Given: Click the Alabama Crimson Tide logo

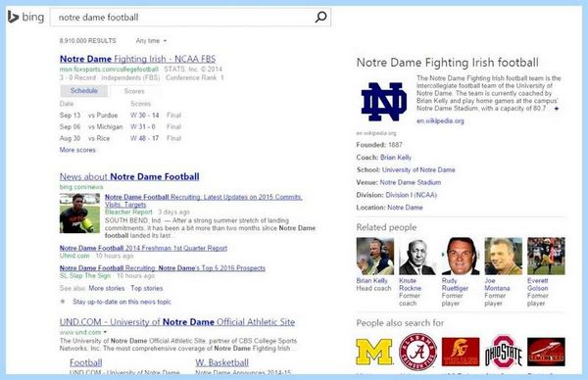Looking at the screenshot, I should coord(417,352).
